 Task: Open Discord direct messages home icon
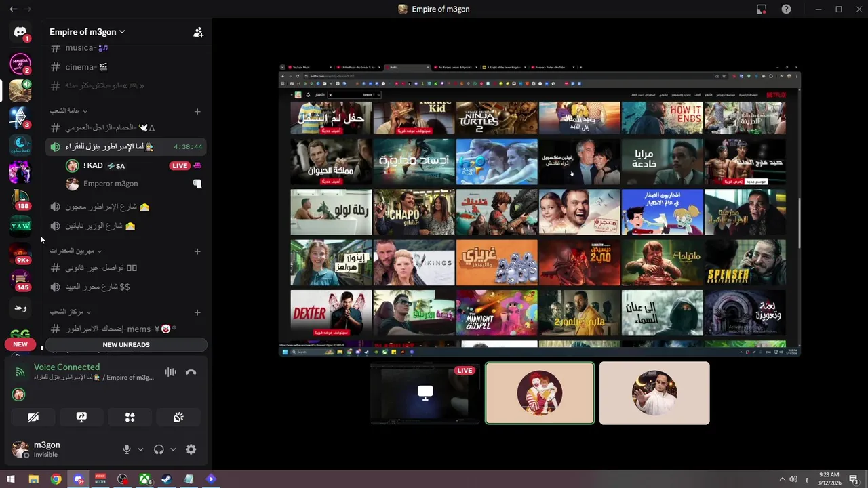[x=20, y=33]
